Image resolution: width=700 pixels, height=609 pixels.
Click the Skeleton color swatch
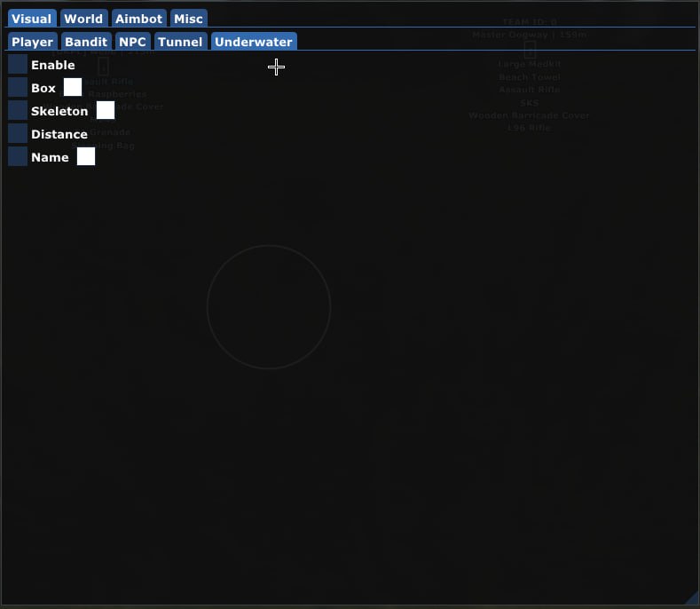pyautogui.click(x=106, y=110)
